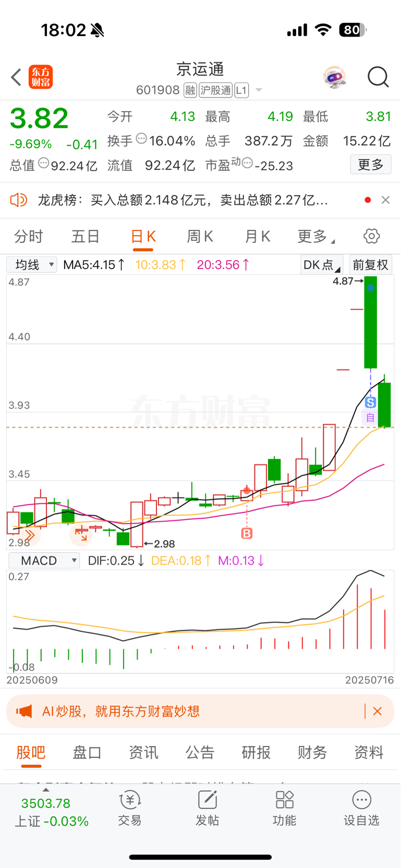Tap the 3.82 current price
The width and height of the screenshot is (401, 868).
(39, 118)
